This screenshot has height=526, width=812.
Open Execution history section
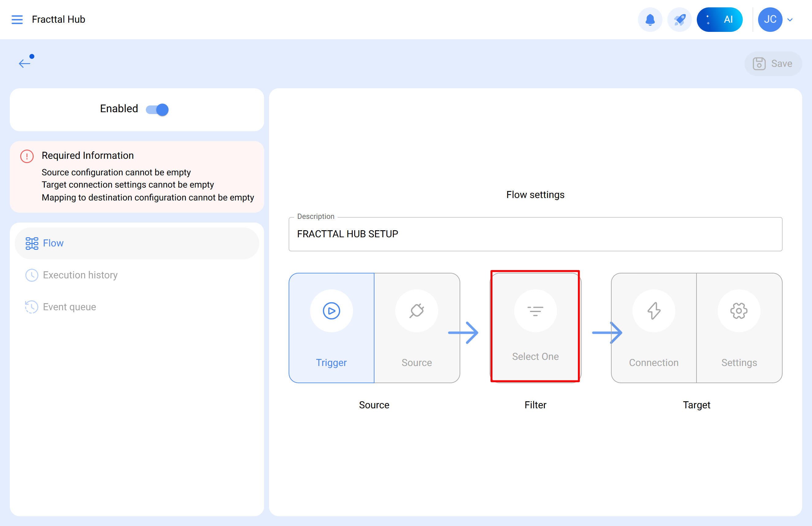pyautogui.click(x=80, y=275)
